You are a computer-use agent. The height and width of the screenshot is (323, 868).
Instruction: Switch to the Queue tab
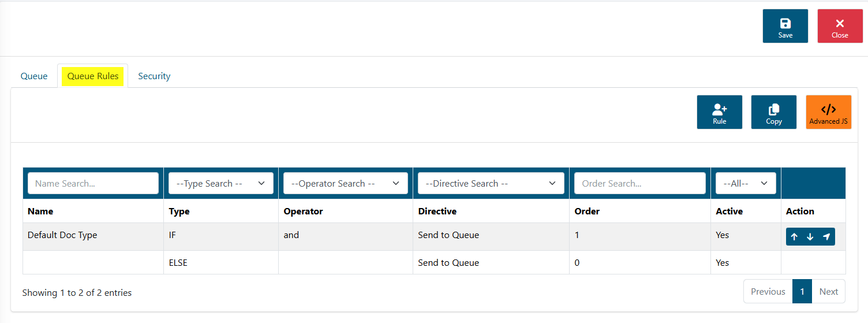click(34, 76)
